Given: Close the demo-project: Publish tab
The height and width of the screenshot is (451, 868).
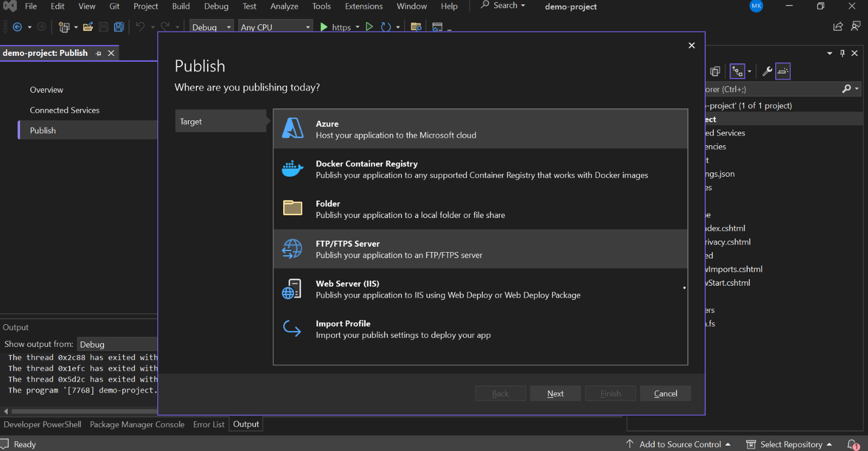Looking at the screenshot, I should pyautogui.click(x=111, y=53).
